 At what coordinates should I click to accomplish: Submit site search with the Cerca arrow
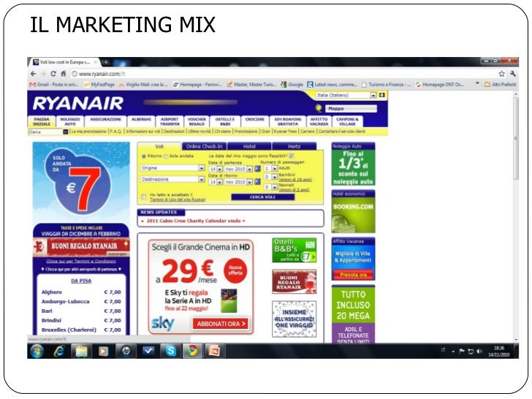(66, 132)
